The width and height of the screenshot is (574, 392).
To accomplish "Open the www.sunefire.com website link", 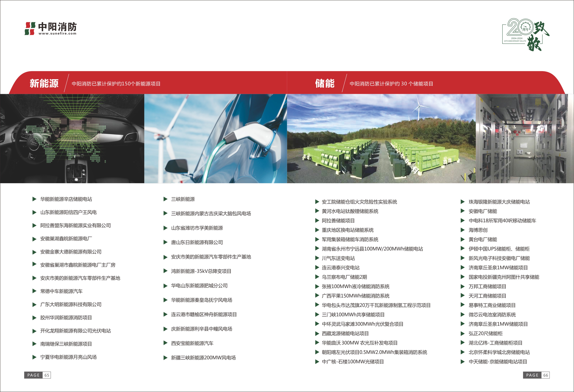I will coord(57,34).
